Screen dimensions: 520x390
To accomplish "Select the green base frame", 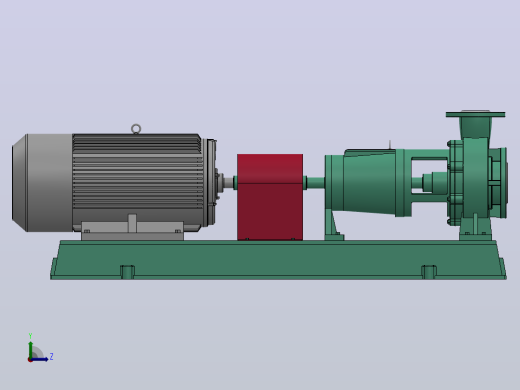I will [x=278, y=260].
